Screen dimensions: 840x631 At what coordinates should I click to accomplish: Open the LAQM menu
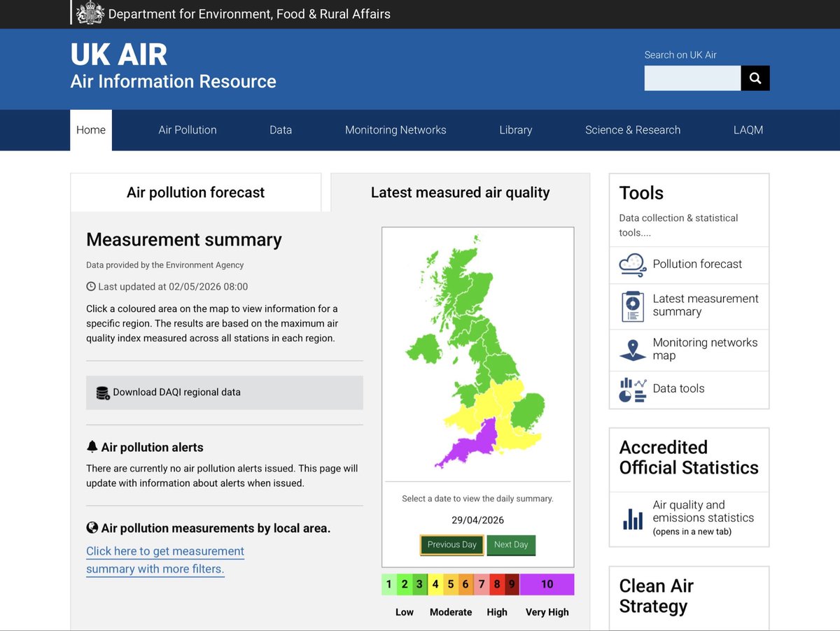748,130
